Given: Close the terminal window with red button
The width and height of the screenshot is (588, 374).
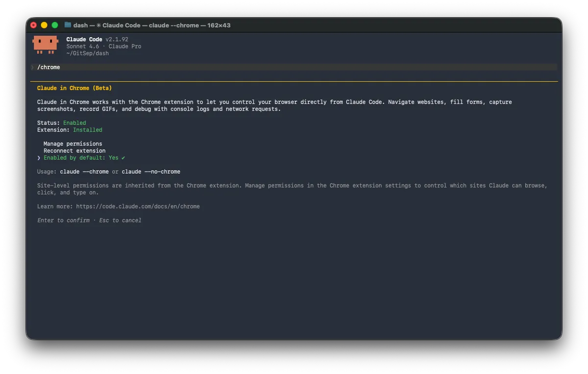Looking at the screenshot, I should point(33,25).
